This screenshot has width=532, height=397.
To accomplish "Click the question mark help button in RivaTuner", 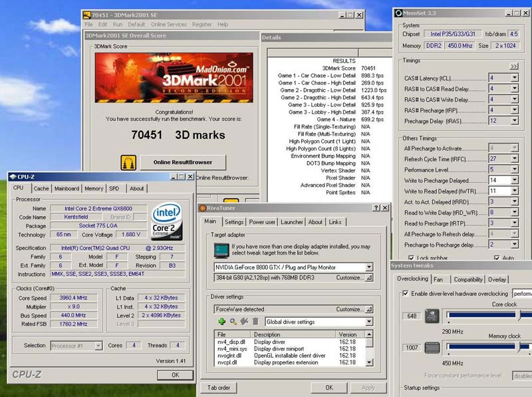I will [x=376, y=207].
